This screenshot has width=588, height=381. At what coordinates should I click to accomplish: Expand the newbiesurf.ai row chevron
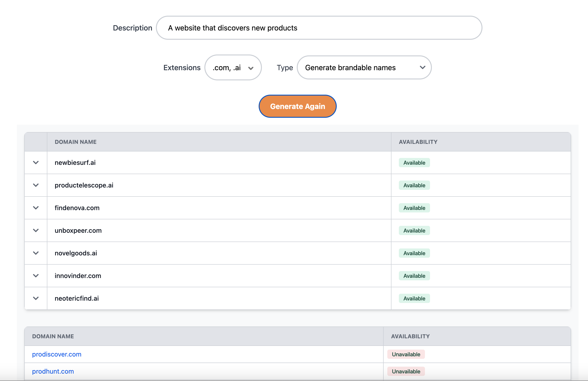click(36, 163)
